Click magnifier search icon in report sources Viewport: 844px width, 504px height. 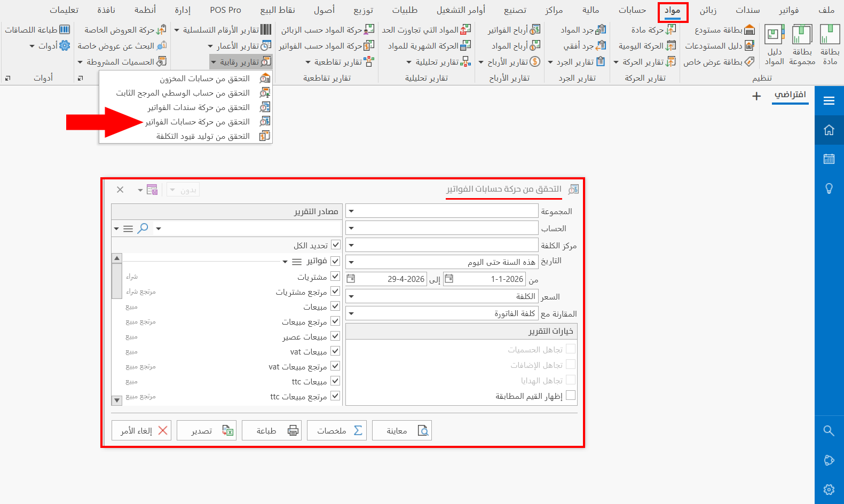coord(143,229)
